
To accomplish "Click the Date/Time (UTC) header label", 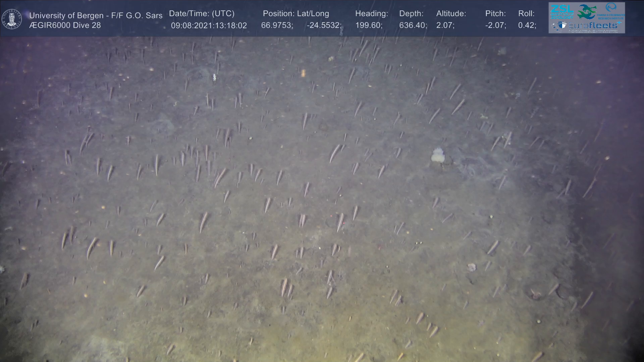I will pyautogui.click(x=202, y=13).
